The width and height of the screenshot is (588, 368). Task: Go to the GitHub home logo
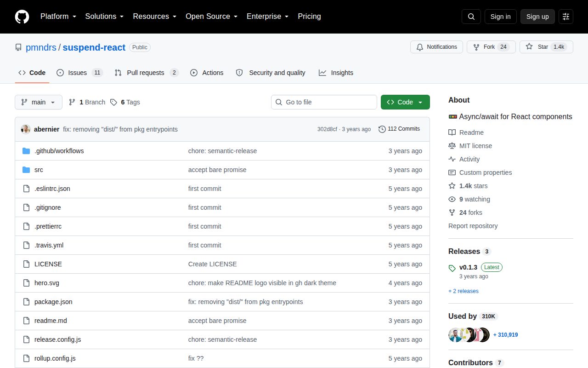coord(22,17)
